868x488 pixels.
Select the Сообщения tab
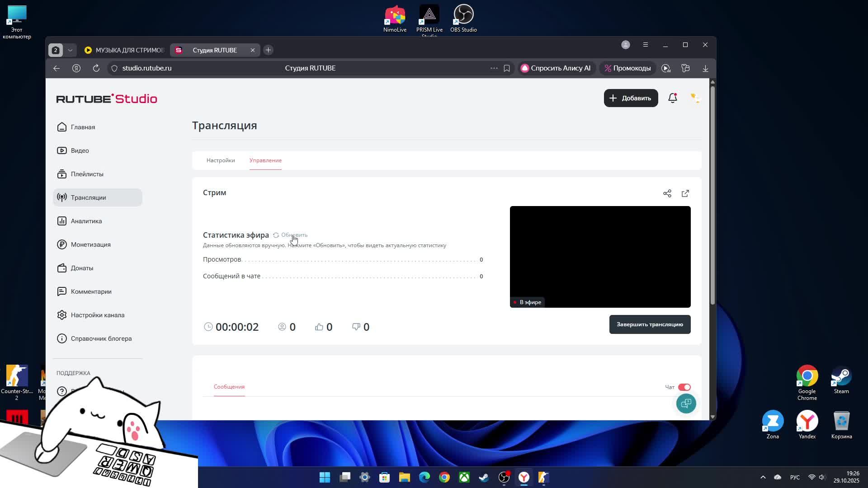tap(229, 387)
